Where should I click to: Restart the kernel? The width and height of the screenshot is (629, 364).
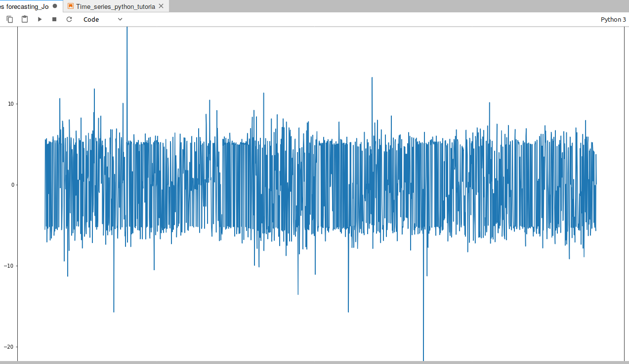pyautogui.click(x=69, y=19)
